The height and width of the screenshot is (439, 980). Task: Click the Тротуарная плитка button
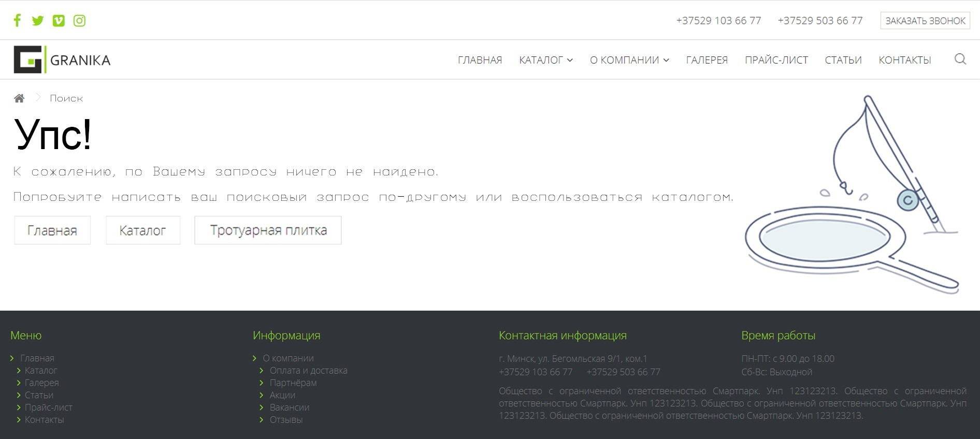(x=268, y=230)
